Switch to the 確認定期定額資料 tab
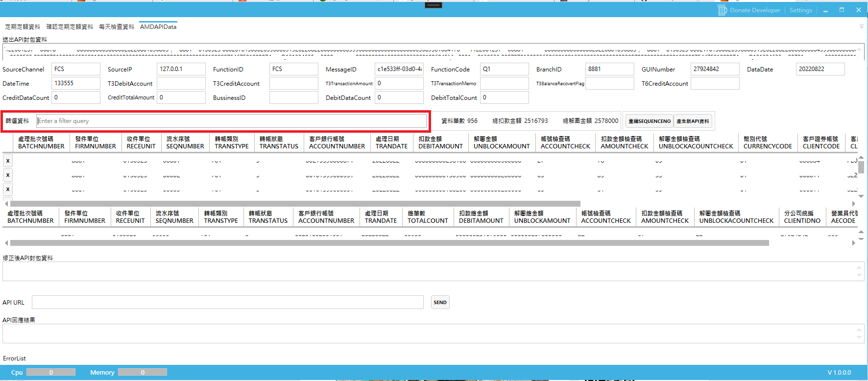The height and width of the screenshot is (381, 868). (x=70, y=27)
